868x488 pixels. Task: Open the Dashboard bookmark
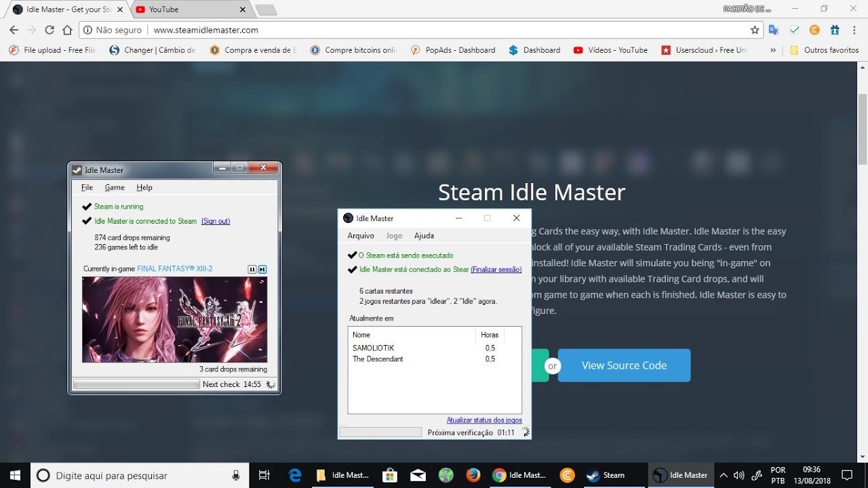[x=535, y=50]
